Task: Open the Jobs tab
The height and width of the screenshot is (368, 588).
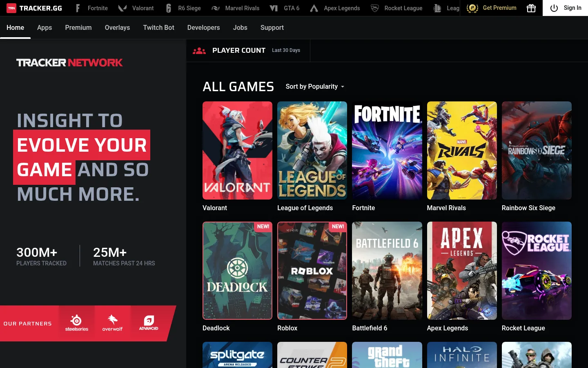Action: (240, 28)
